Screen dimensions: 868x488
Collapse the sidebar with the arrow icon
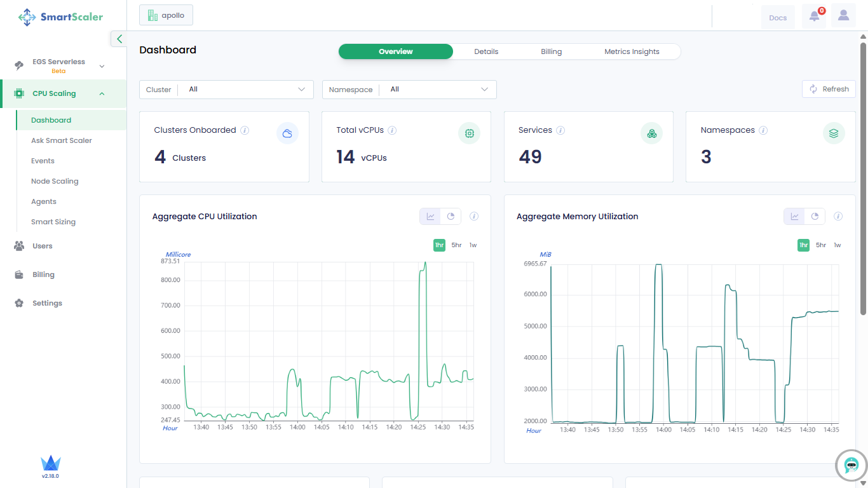point(119,39)
